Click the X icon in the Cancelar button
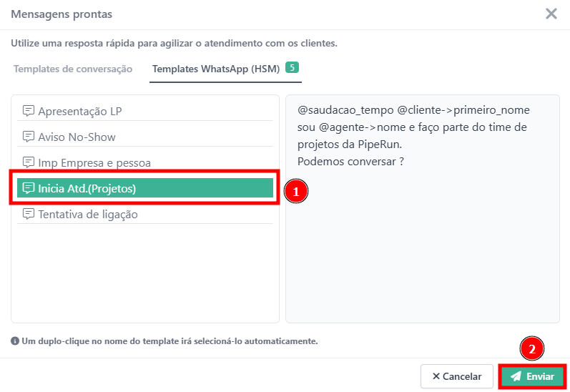Viewport: 570px width, 392px height. (435, 376)
